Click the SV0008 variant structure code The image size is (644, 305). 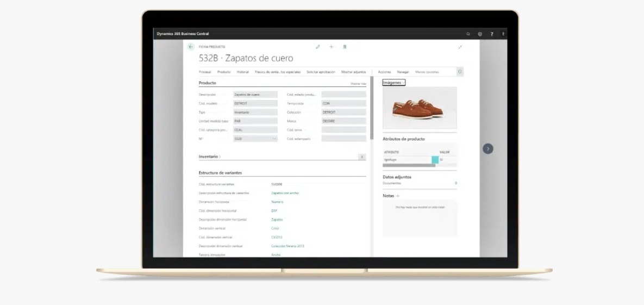[x=277, y=184]
